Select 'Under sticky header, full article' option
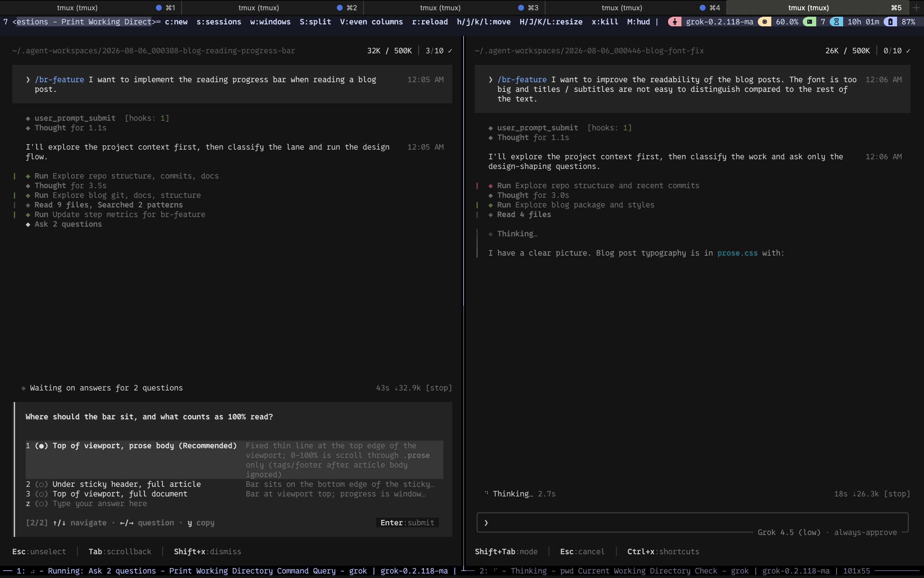 tap(234, 484)
